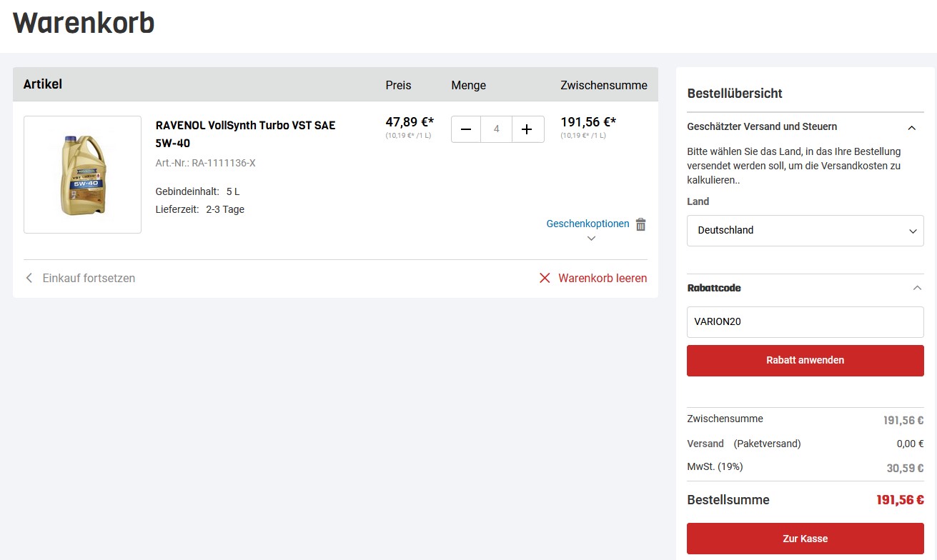Click the unit price 47,89 €

coord(410,122)
